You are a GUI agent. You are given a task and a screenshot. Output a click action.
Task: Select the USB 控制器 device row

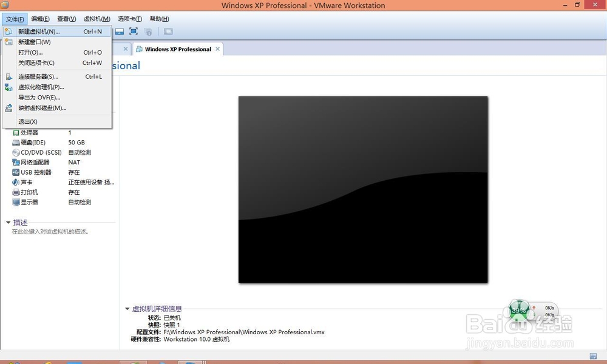[x=64, y=172]
